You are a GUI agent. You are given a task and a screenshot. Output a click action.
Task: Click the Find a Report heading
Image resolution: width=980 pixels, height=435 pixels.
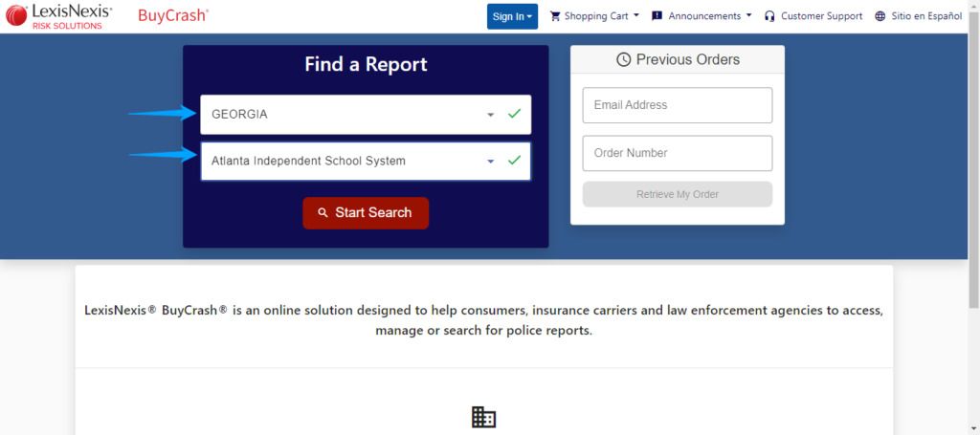[366, 64]
